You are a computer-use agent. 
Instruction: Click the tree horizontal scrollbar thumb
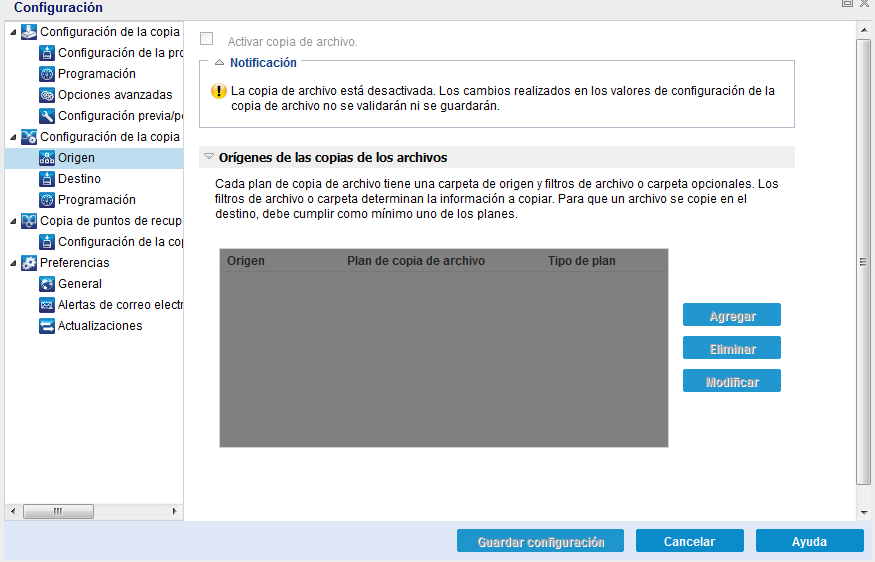(x=58, y=511)
